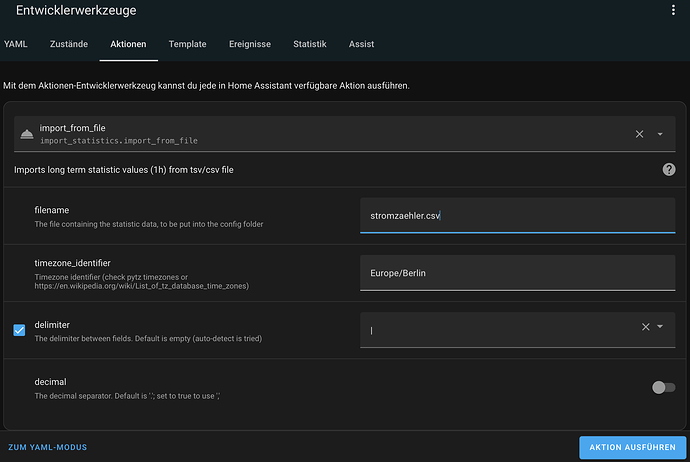Open the help icon for this action
This screenshot has width=690, height=462.
669,169
